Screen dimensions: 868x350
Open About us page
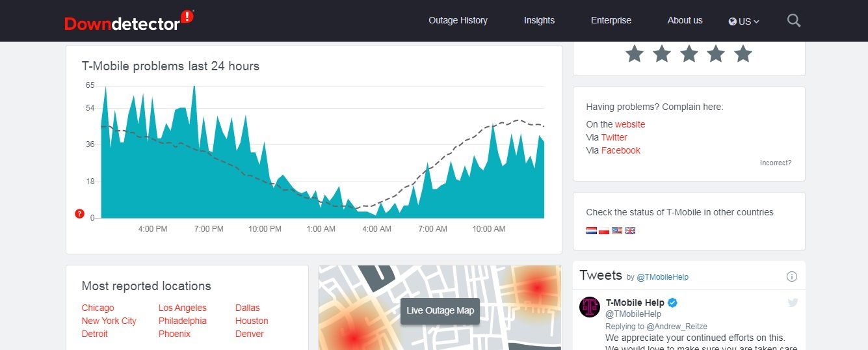coord(685,20)
